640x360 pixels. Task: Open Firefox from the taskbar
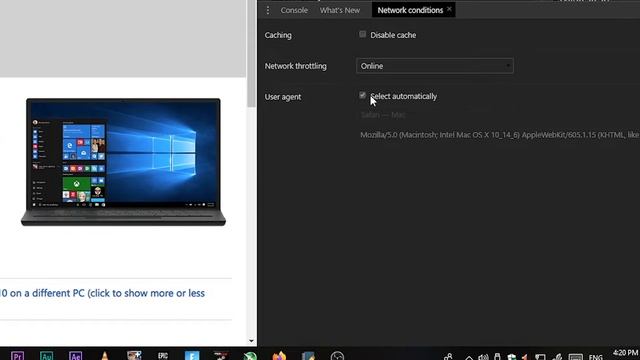(x=279, y=356)
